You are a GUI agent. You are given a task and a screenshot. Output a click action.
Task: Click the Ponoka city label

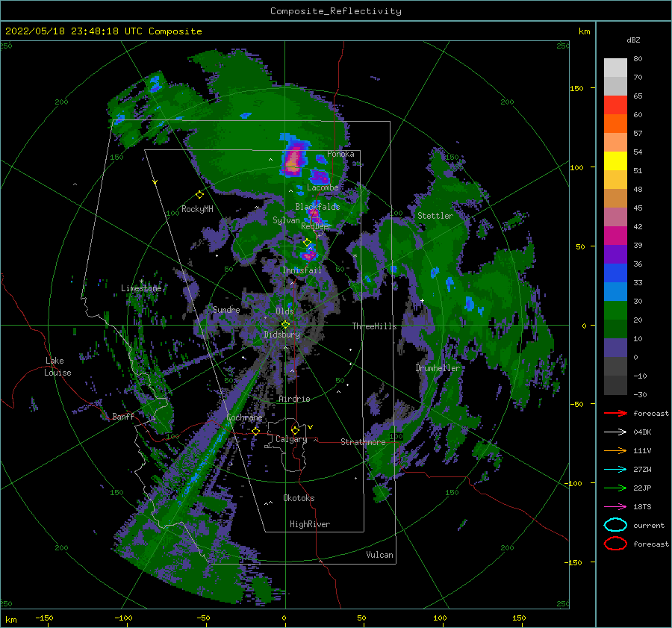[340, 154]
